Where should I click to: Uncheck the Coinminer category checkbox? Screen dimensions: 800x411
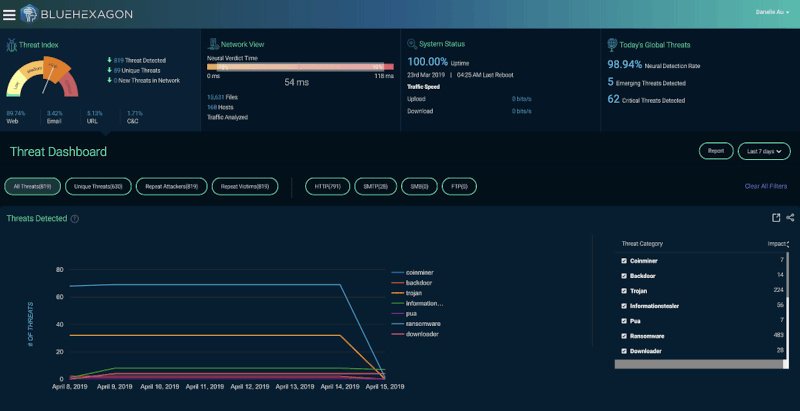click(624, 261)
